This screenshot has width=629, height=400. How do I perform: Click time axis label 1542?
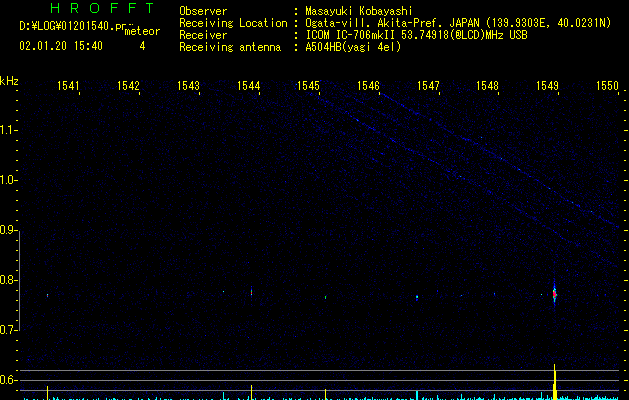point(128,86)
